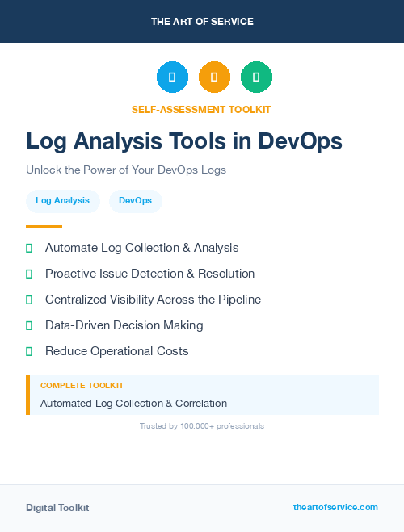Open theartofservice.com link
404x532 pixels.
(x=335, y=507)
